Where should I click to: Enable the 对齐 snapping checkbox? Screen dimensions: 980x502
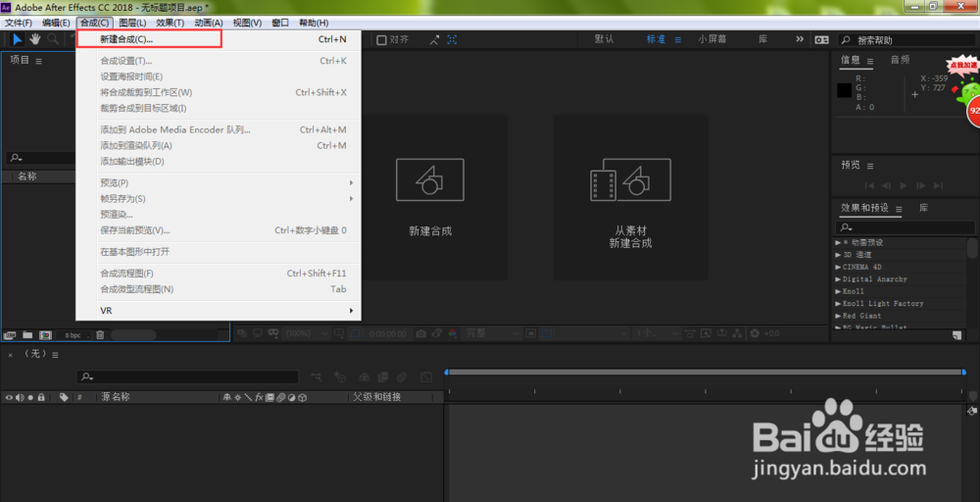point(381,39)
